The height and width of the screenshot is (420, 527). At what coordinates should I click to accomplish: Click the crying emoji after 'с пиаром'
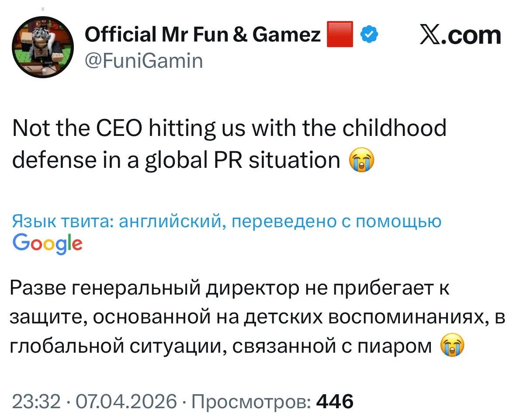coord(452,347)
